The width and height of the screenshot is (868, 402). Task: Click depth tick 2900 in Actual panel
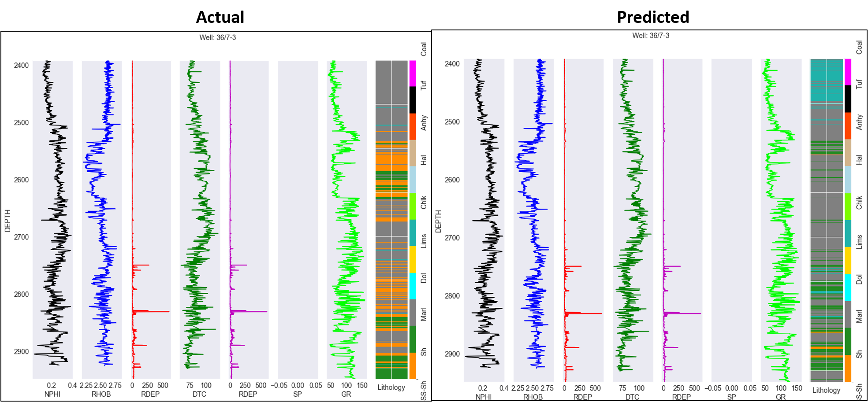[21, 352]
